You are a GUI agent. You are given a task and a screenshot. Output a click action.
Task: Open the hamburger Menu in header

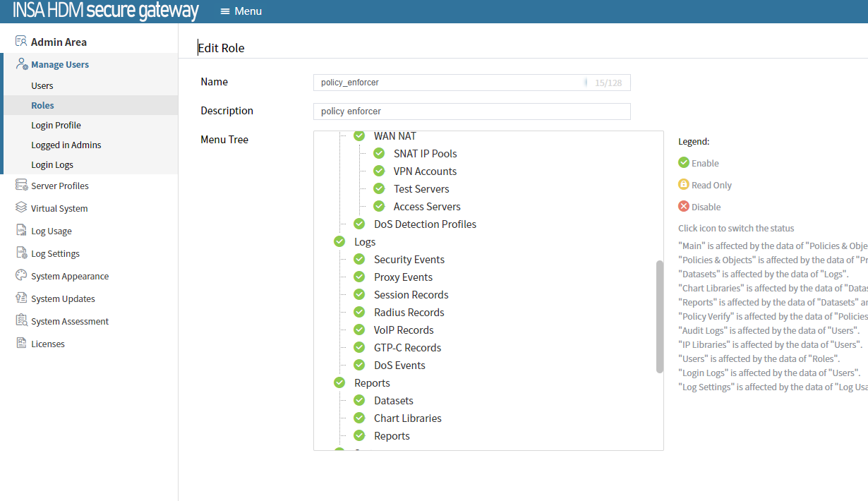click(241, 11)
